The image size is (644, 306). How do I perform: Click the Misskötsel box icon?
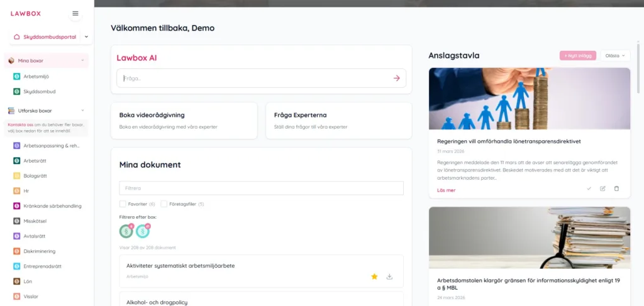click(x=16, y=221)
